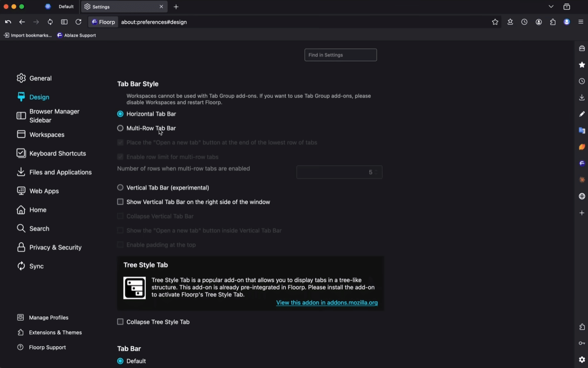Open the globe web panel icon

tap(582, 196)
